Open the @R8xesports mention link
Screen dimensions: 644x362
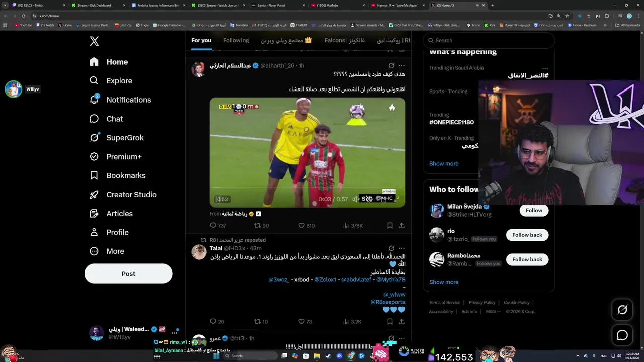388,302
